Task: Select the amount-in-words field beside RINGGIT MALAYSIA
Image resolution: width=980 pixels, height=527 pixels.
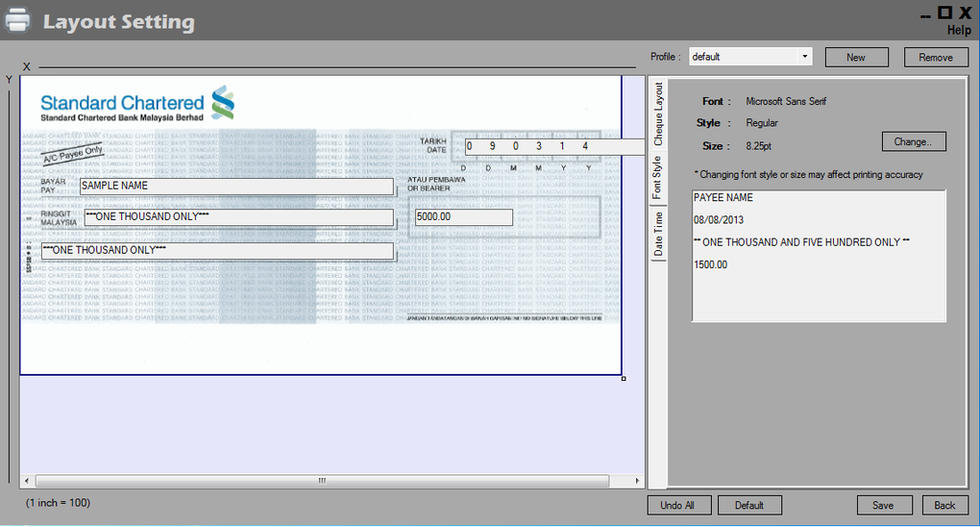Action: coord(239,216)
